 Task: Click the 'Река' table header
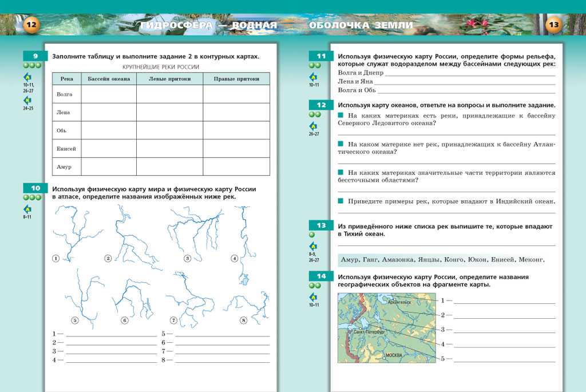(x=66, y=79)
